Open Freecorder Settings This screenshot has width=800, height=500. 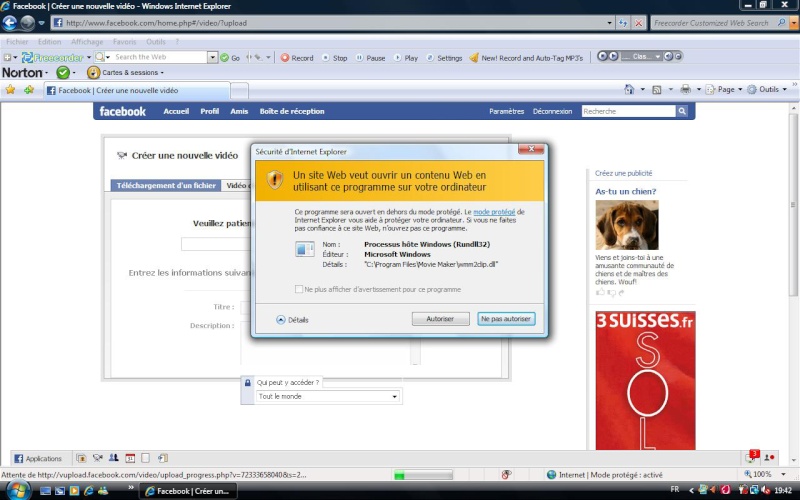[444, 58]
